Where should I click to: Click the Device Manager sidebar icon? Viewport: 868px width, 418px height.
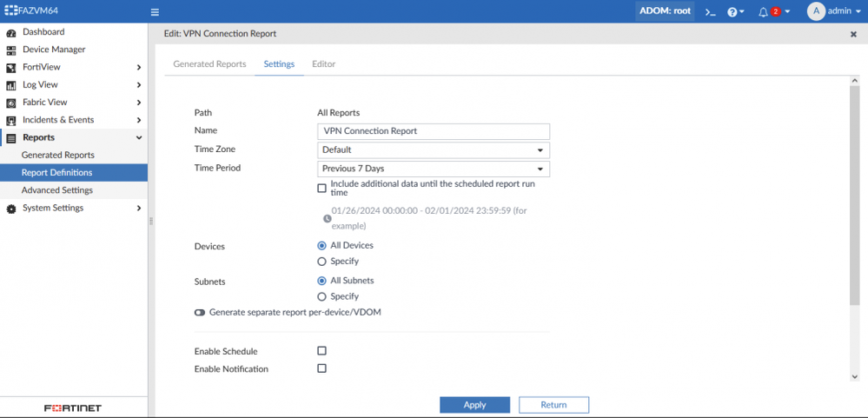tap(11, 50)
